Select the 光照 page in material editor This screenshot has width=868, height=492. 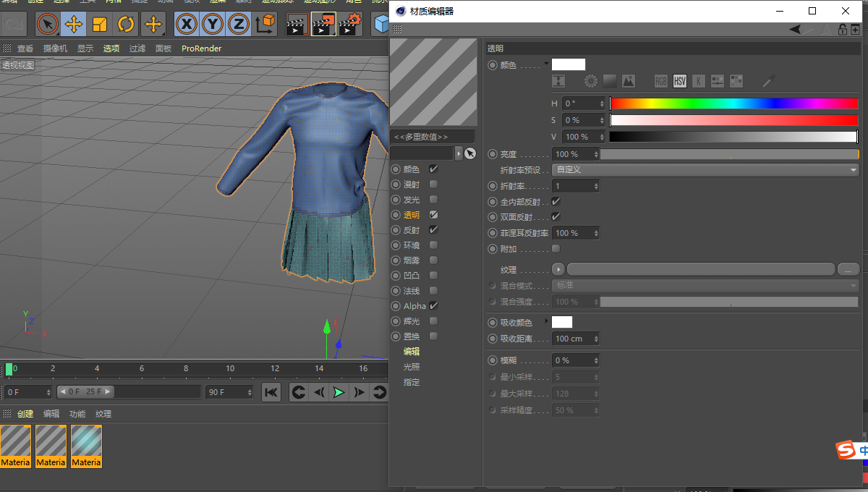coord(412,367)
